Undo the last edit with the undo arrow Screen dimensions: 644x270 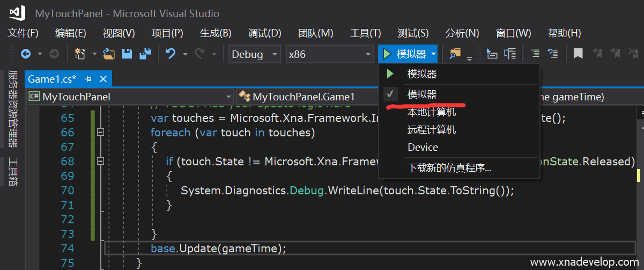click(x=171, y=54)
